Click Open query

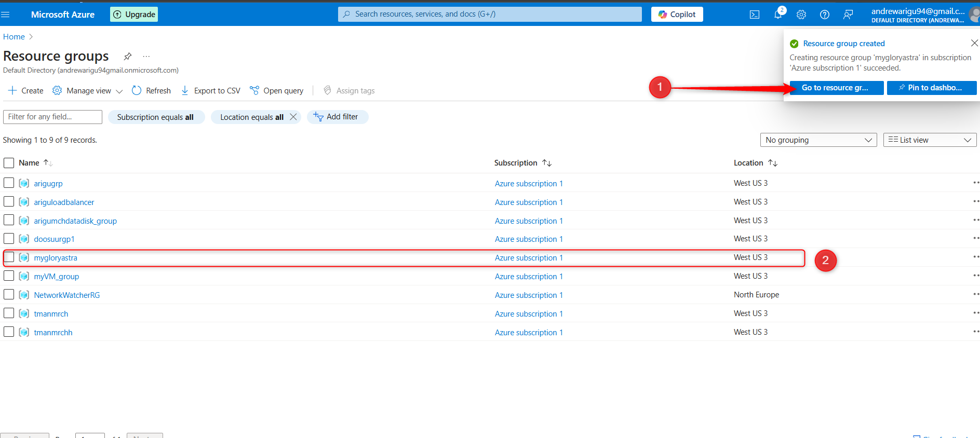276,91
